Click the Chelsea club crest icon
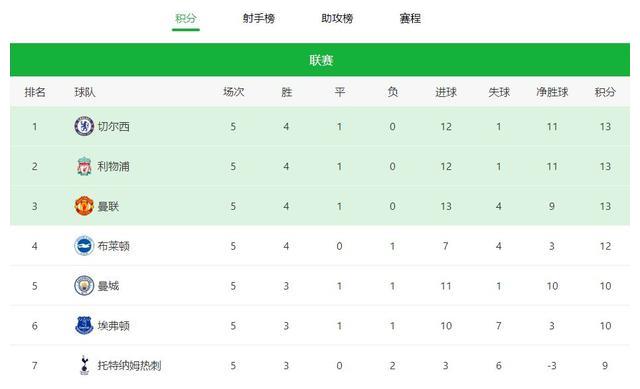 click(x=84, y=127)
